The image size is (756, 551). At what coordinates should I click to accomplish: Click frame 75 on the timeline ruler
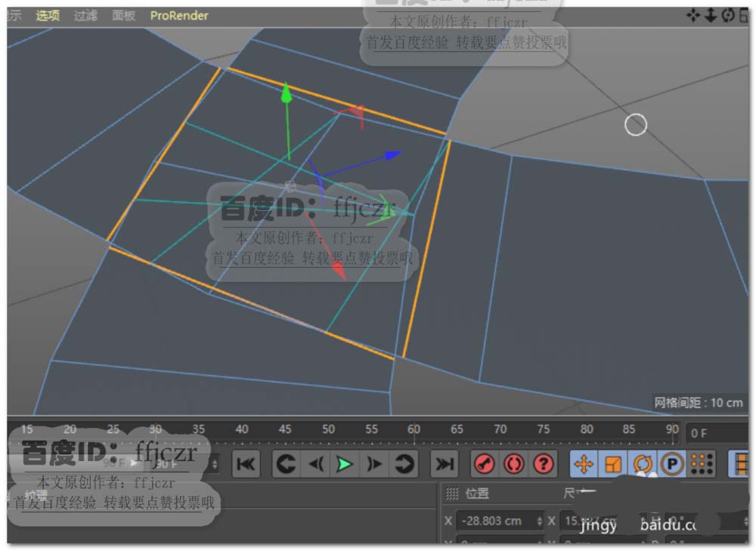tap(544, 429)
